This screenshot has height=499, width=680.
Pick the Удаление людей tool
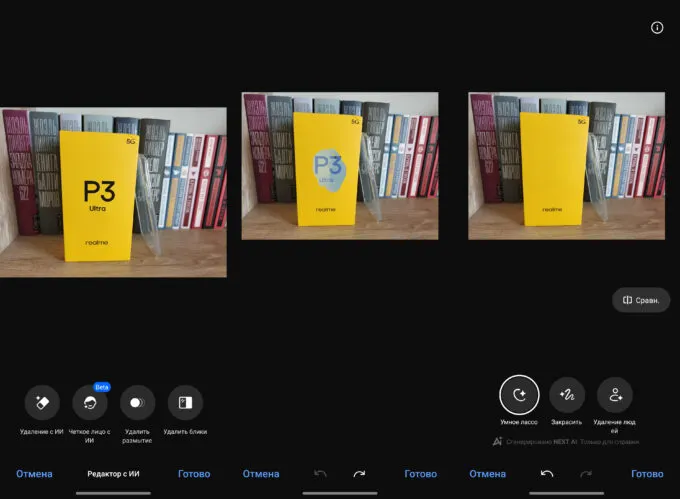click(x=614, y=395)
